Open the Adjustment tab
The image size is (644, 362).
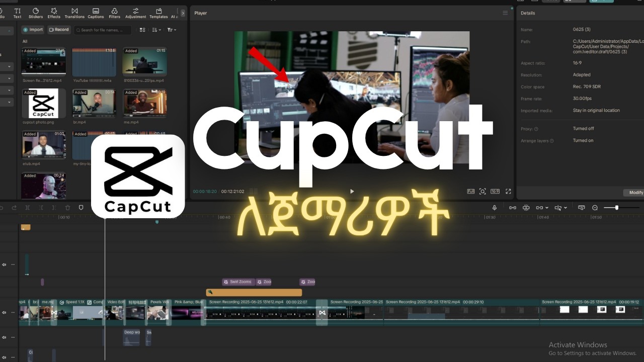coord(135,13)
